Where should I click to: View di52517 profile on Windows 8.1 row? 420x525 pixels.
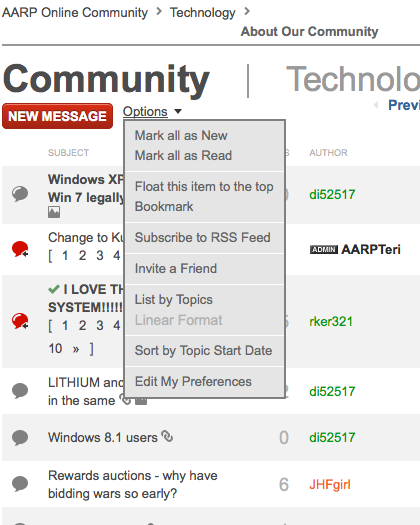[x=332, y=438]
